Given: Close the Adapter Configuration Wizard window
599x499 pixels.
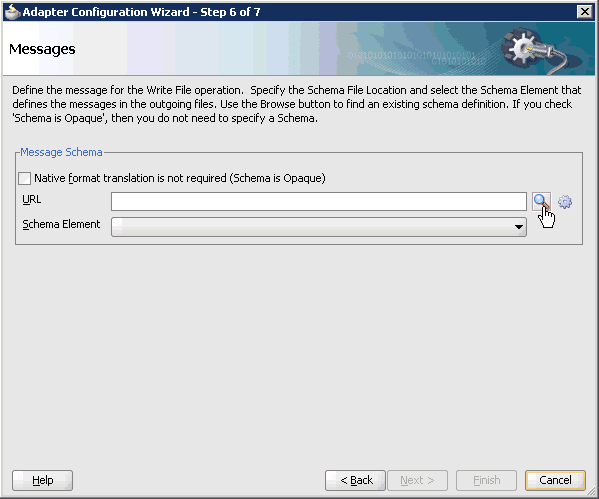Looking at the screenshot, I should coord(584,12).
